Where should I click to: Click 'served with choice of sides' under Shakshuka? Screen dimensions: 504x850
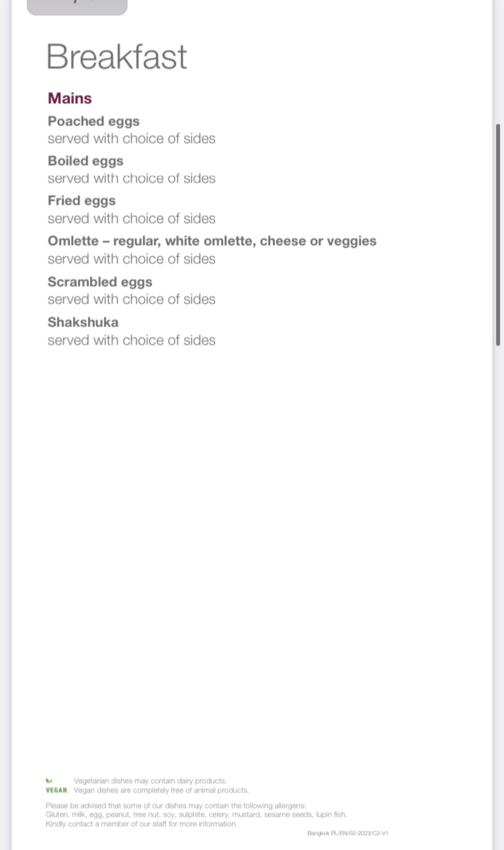pyautogui.click(x=132, y=340)
